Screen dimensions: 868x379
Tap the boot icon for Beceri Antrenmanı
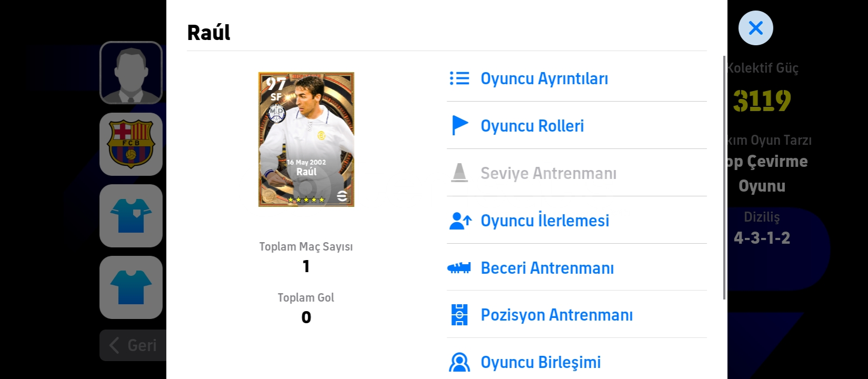[x=459, y=268]
